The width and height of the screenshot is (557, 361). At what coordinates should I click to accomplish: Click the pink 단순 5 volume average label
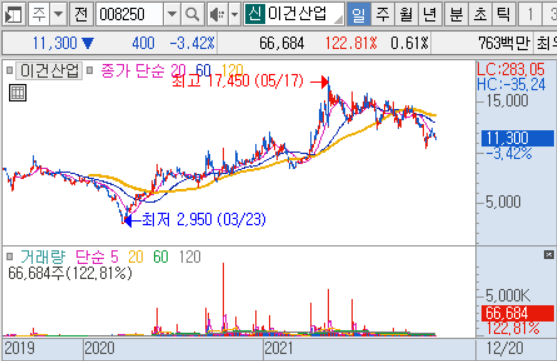tap(97, 257)
